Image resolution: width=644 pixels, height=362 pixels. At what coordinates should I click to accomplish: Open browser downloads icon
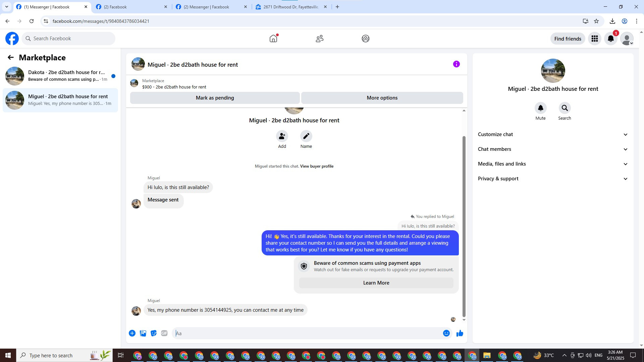612,21
